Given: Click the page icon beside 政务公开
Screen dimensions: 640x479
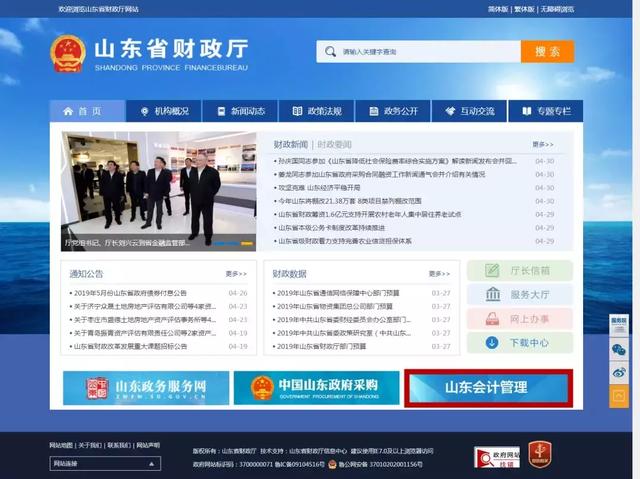Looking at the screenshot, I should 373,111.
